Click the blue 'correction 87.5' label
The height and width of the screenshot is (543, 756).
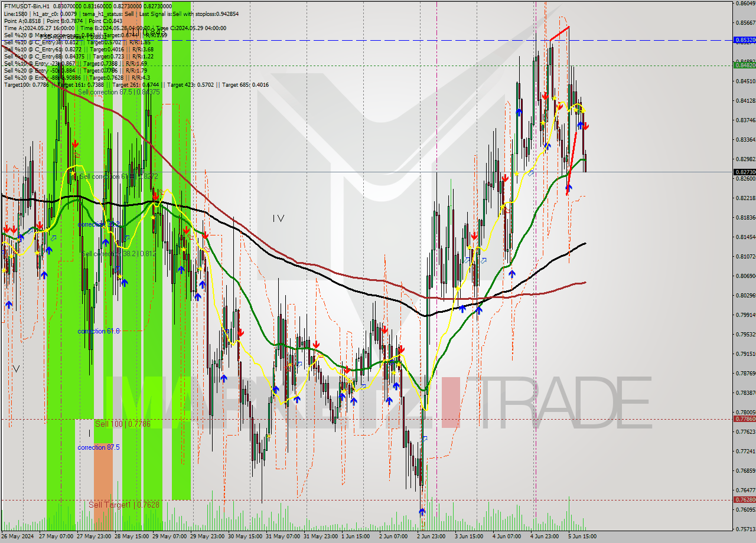pos(99,447)
